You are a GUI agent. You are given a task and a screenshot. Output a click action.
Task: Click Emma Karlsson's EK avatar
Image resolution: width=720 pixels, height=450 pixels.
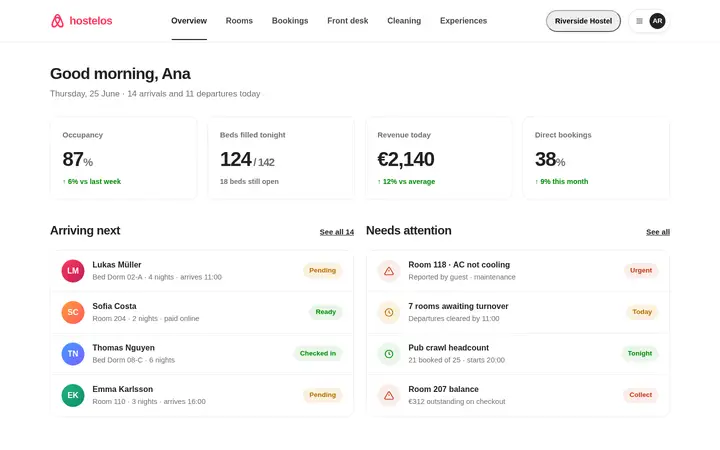73,395
